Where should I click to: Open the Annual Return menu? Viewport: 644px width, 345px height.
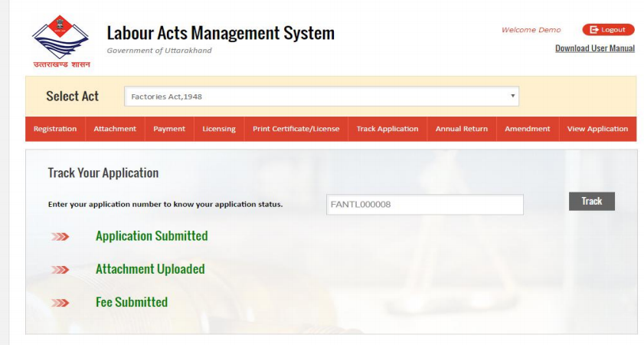[x=461, y=129]
